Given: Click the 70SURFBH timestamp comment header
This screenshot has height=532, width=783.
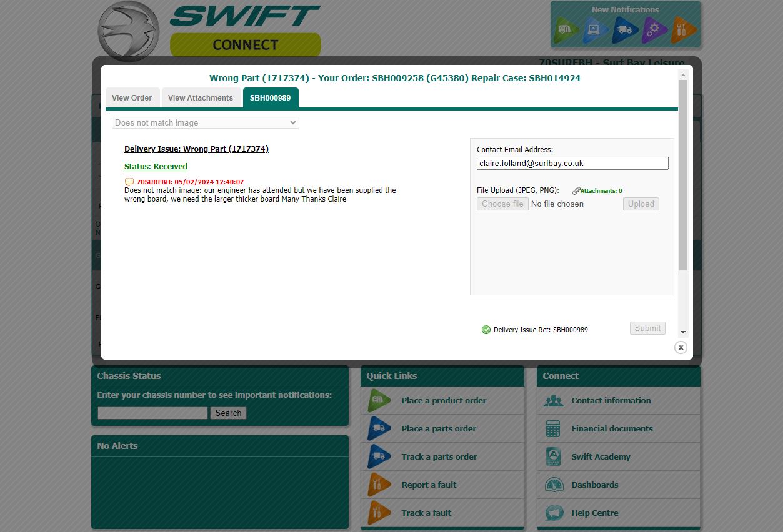Looking at the screenshot, I should [190, 182].
